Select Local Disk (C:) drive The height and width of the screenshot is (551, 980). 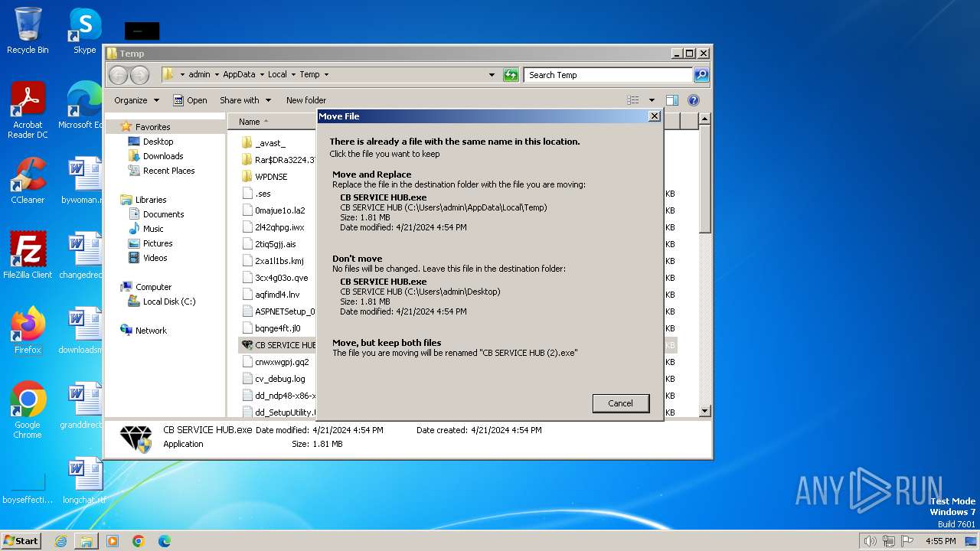click(x=168, y=302)
